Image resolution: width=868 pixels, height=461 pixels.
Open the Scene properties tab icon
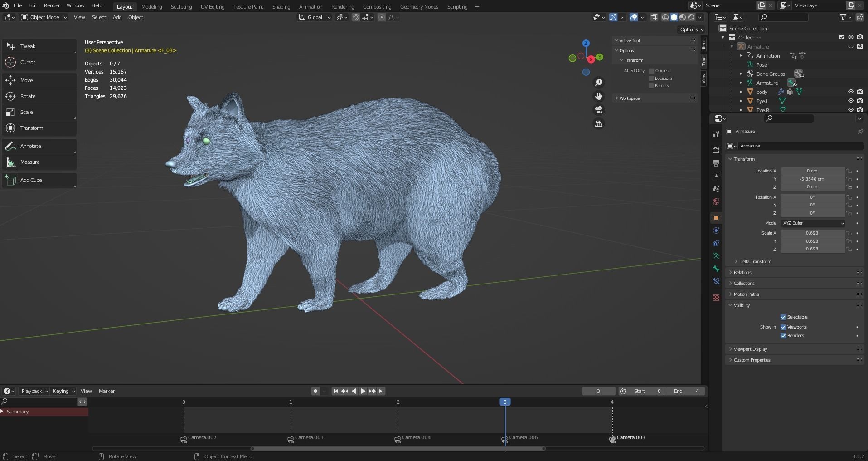(x=716, y=188)
